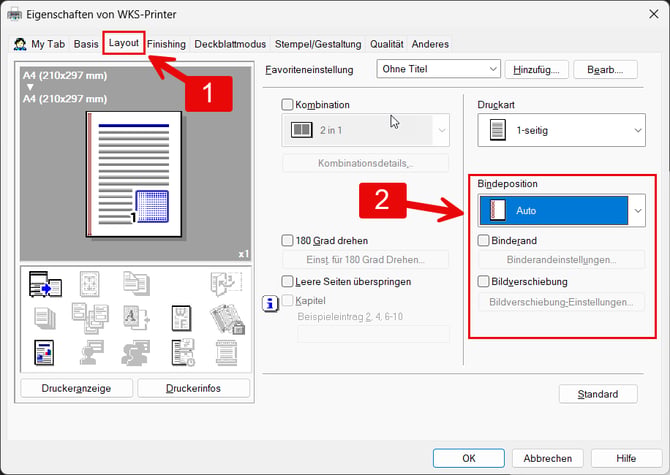Viewport: 670px width, 475px height.
Task: Open the Bindeposition Auto dropdown
Action: (x=561, y=210)
